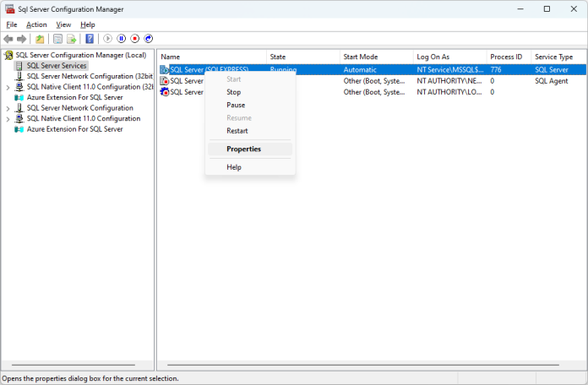
Task: Open Properties via the toolbar sheet icon
Action: coord(57,39)
